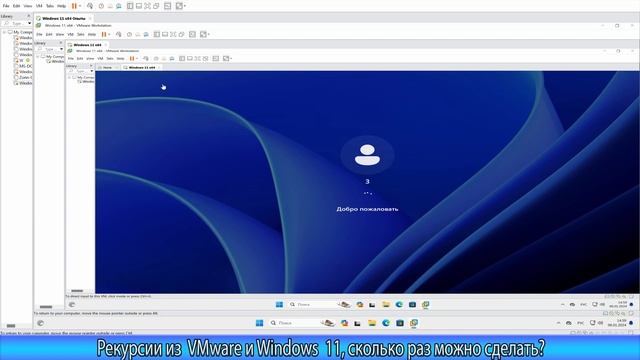This screenshot has width=640, height=360.
Task: Toggle library sidebar from outermost toolbar
Action: (x=130, y=6)
